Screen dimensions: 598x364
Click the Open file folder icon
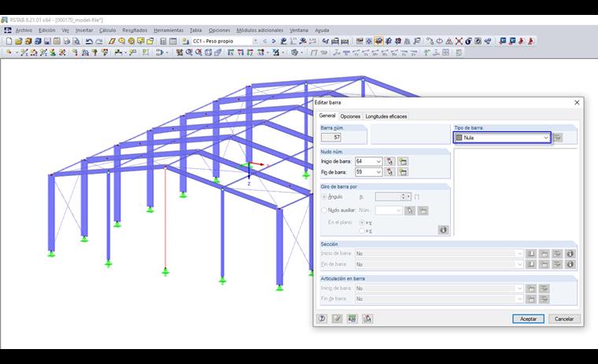pyautogui.click(x=18, y=41)
